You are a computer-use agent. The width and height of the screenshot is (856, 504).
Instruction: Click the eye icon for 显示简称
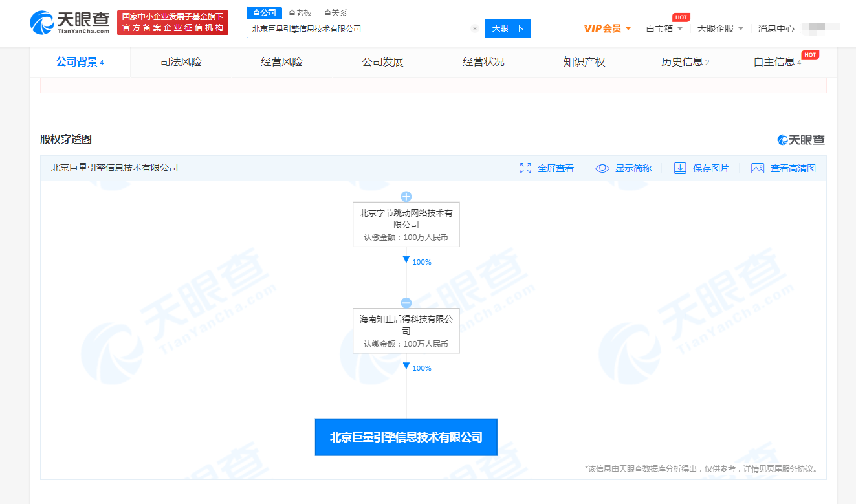[x=602, y=168]
